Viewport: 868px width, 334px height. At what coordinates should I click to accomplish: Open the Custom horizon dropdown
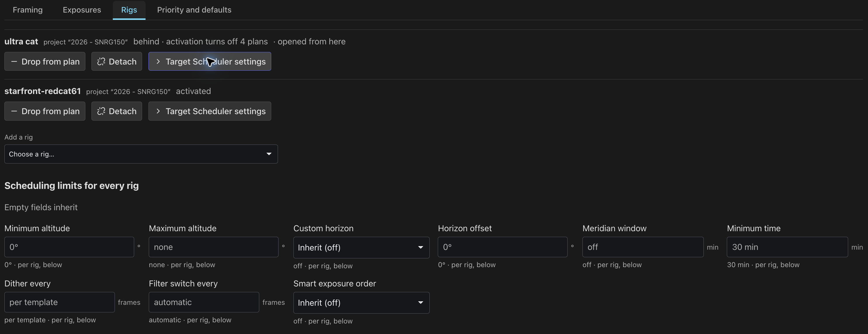pyautogui.click(x=361, y=248)
